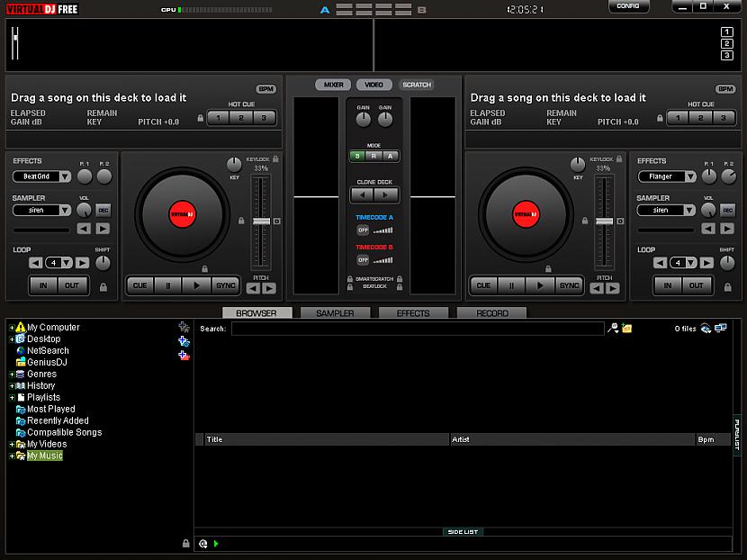Open the SIDE LIST panel

click(x=463, y=531)
